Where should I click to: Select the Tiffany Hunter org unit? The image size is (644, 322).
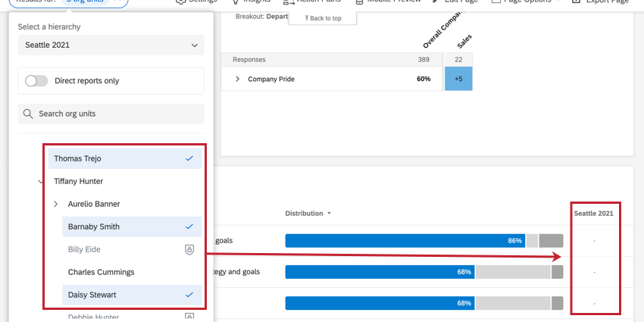point(79,181)
